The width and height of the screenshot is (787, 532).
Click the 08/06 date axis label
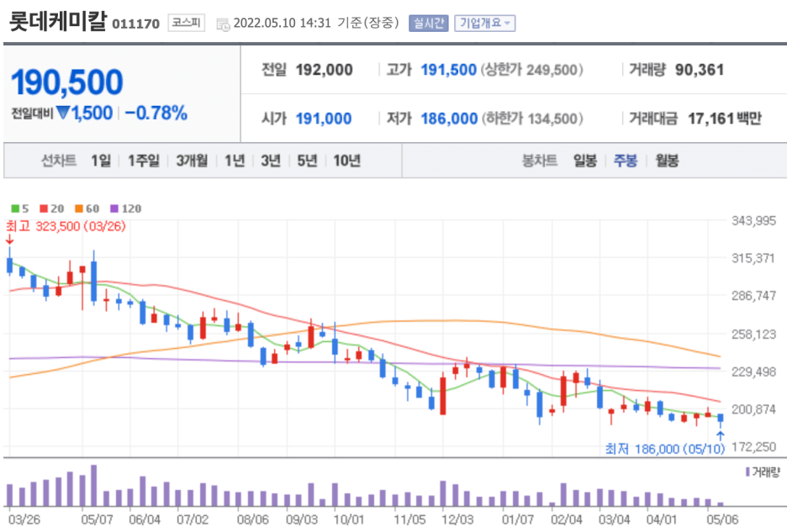252,519
